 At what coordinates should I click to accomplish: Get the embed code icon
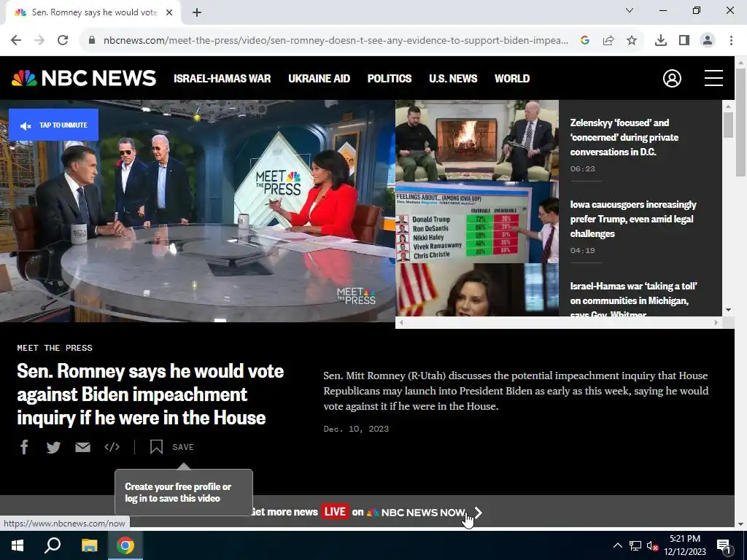pos(112,447)
